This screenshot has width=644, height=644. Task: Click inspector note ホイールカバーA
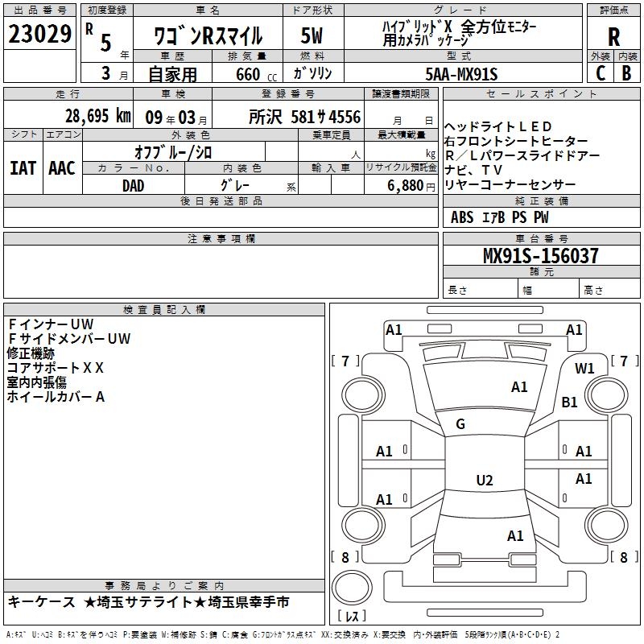click(x=56, y=397)
